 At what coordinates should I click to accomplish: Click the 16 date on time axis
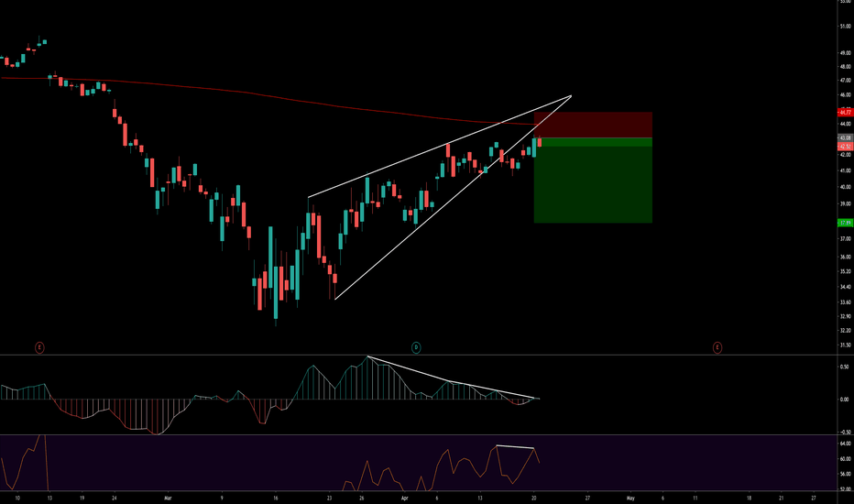(276, 498)
